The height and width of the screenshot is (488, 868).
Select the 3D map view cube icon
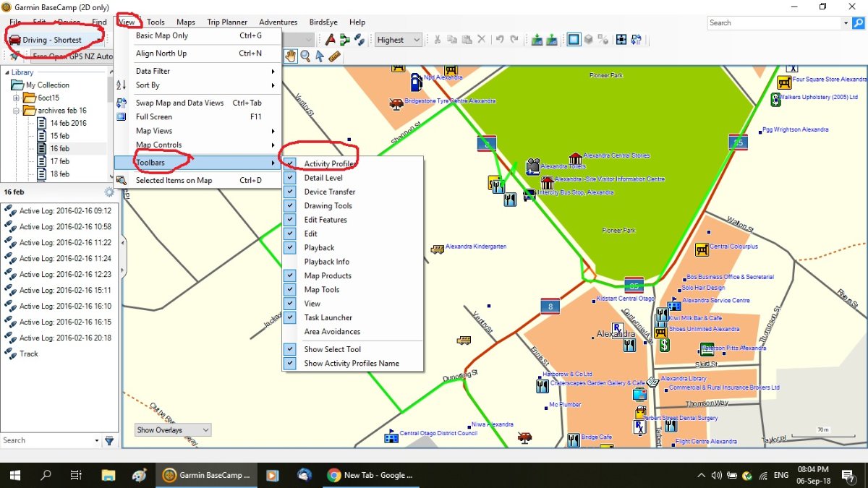coord(589,40)
